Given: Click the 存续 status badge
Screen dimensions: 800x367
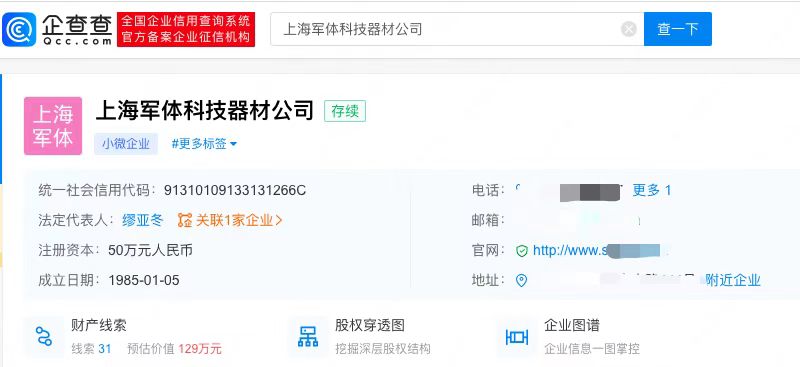Looking at the screenshot, I should pyautogui.click(x=345, y=111).
